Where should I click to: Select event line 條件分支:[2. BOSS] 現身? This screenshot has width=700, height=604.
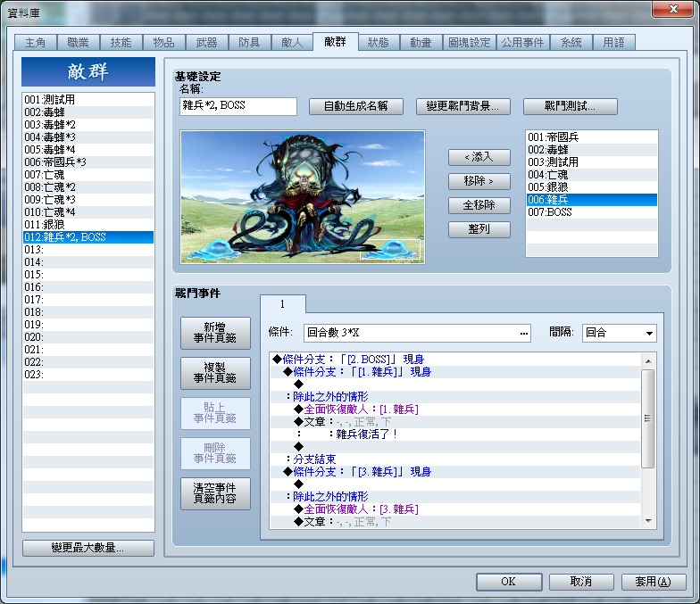click(x=455, y=359)
